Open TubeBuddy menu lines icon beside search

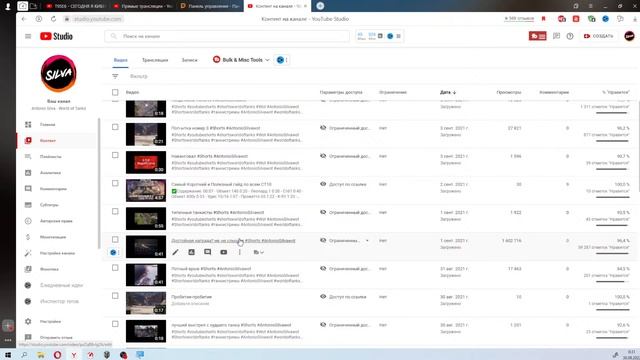point(398,36)
